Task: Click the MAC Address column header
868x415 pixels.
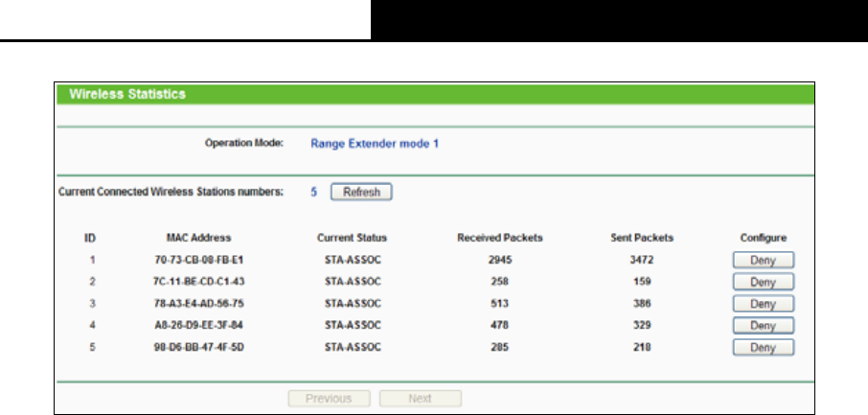Action: point(198,238)
